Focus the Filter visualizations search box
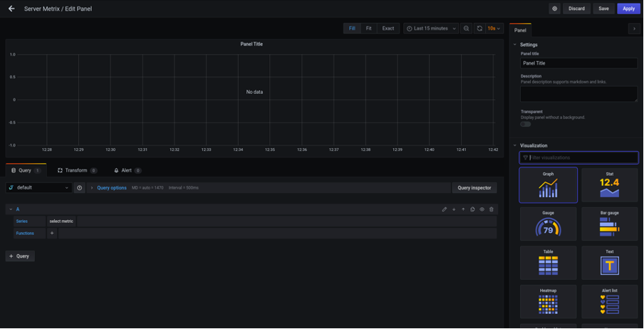Image resolution: width=644 pixels, height=329 pixels. (578, 157)
